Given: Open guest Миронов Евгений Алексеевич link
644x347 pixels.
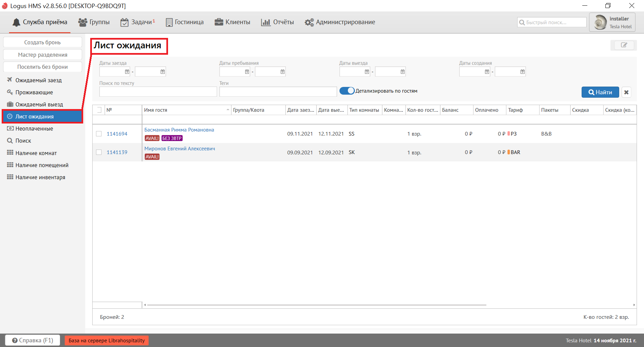Looking at the screenshot, I should [x=179, y=149].
